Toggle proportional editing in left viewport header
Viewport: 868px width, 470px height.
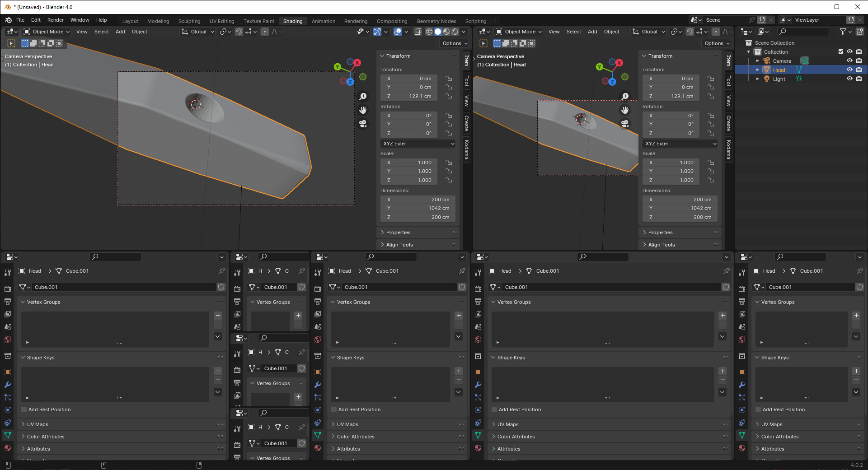265,32
